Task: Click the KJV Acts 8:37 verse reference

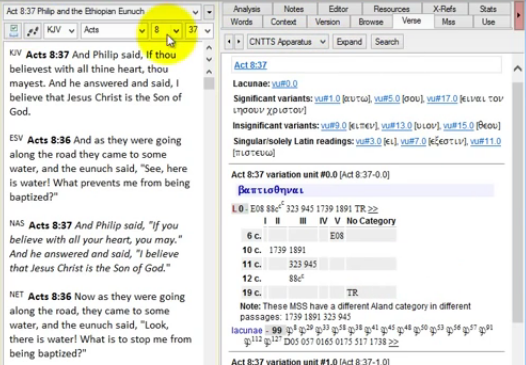Action: coord(47,55)
